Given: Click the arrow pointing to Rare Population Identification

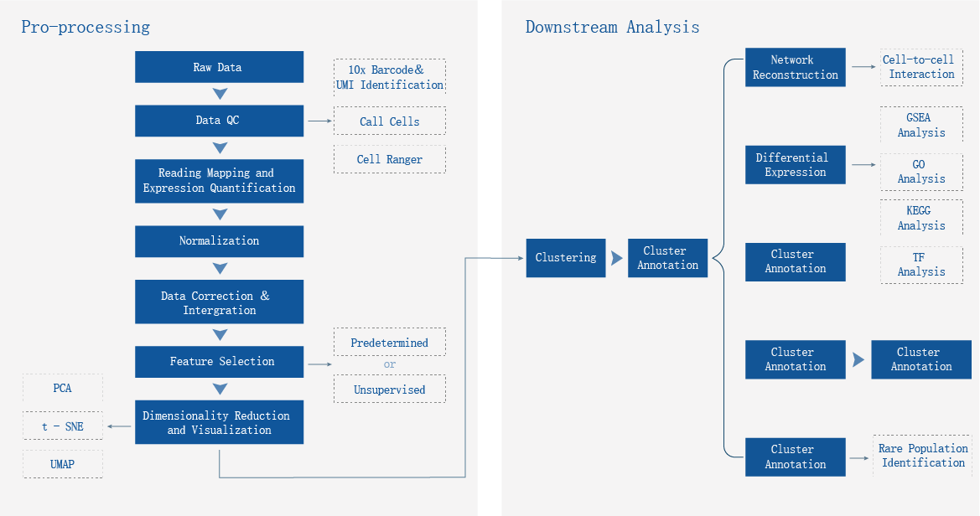Looking at the screenshot, I should point(859,457).
